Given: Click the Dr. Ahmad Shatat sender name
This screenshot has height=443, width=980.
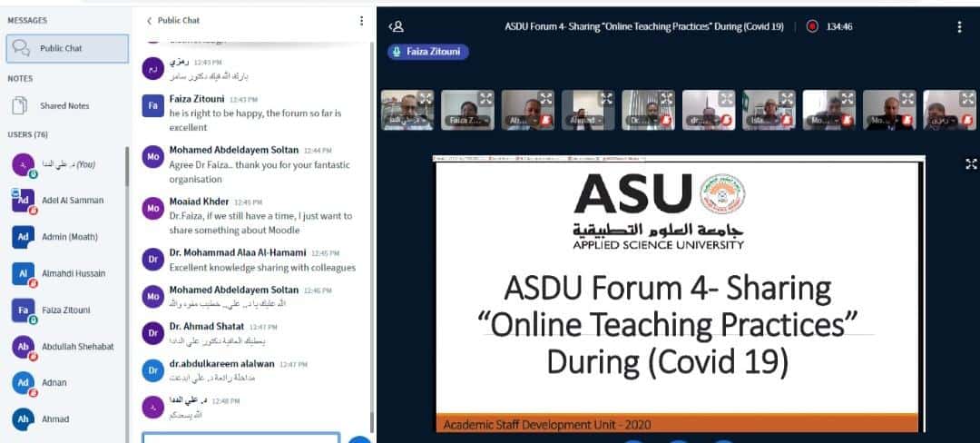Looking at the screenshot, I should point(206,326).
